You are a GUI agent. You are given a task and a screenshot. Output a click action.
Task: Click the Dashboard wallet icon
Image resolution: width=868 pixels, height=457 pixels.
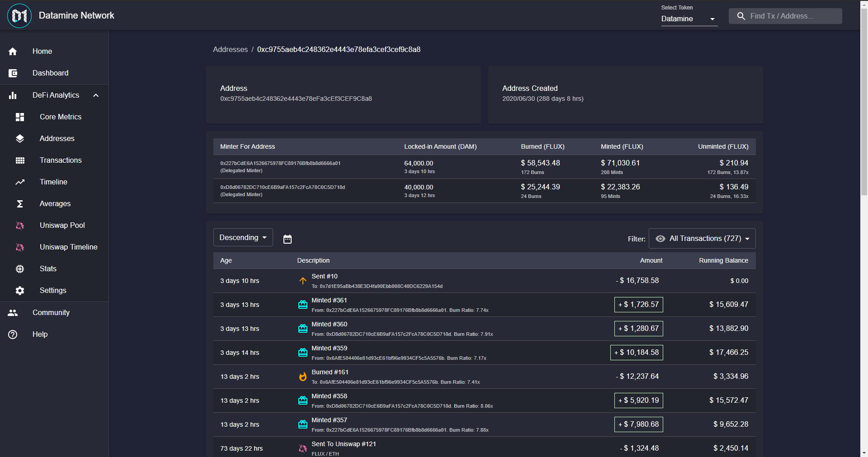pyautogui.click(x=13, y=73)
